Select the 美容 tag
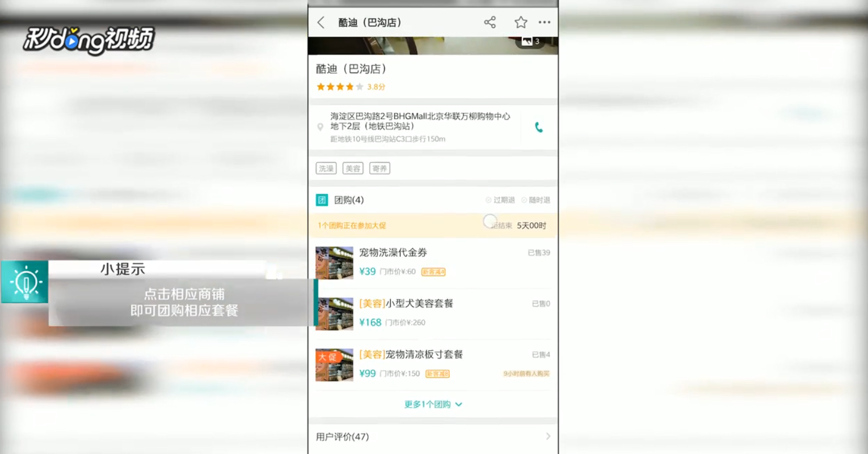This screenshot has height=454, width=868. point(353,168)
